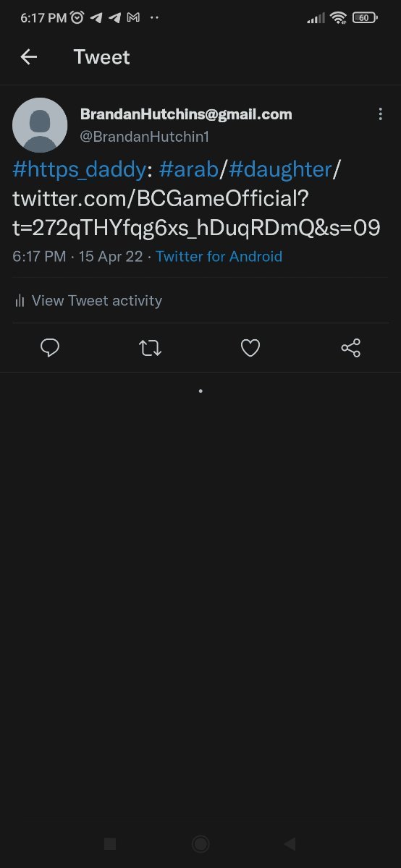Screen dimensions: 401x868
Task: Tap the BrandanHutchins@gmail.com display name
Action: (x=186, y=114)
